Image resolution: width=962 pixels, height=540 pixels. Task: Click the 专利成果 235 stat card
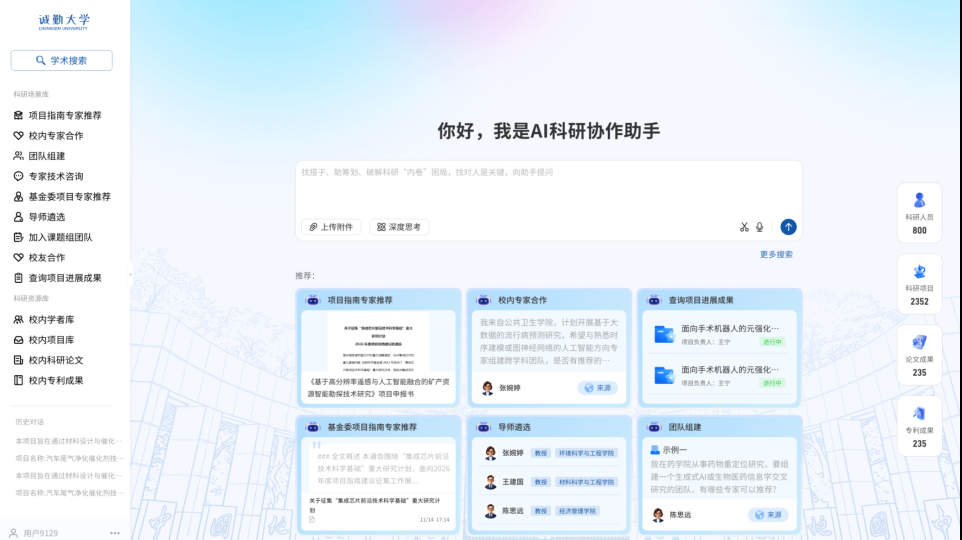pos(919,426)
